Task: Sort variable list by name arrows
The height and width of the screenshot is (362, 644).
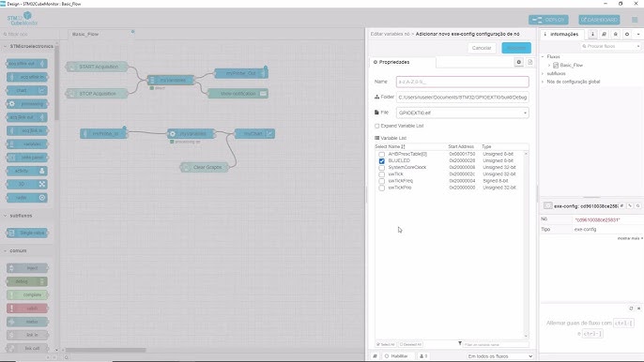Action: [x=403, y=146]
